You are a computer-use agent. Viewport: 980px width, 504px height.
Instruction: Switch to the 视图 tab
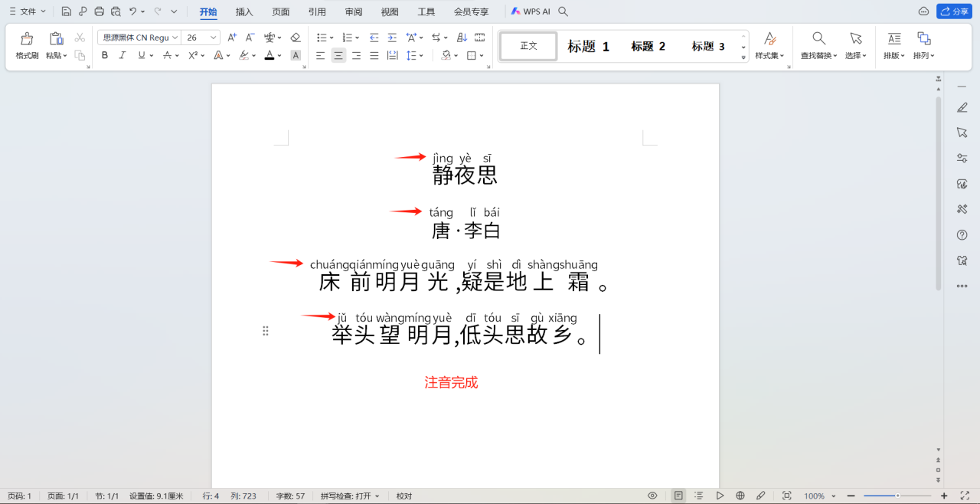click(390, 11)
